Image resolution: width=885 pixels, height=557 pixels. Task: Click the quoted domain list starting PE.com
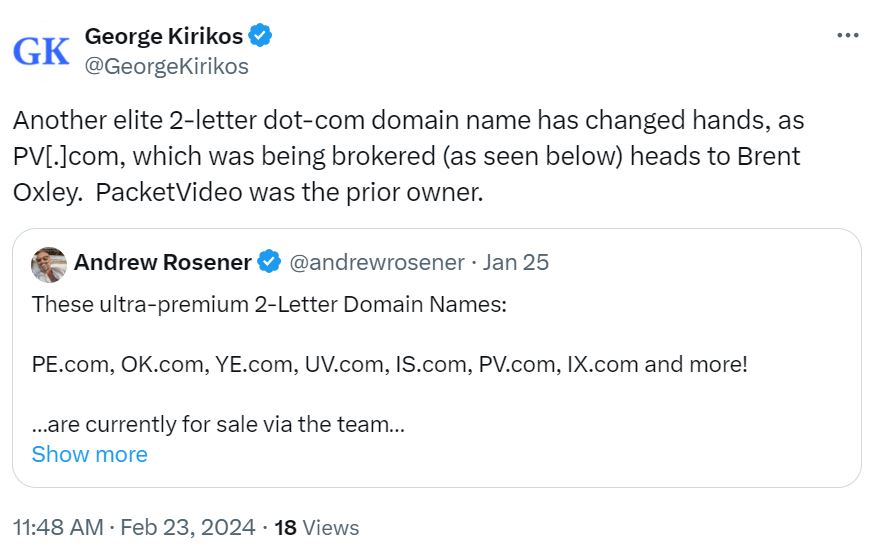(390, 364)
